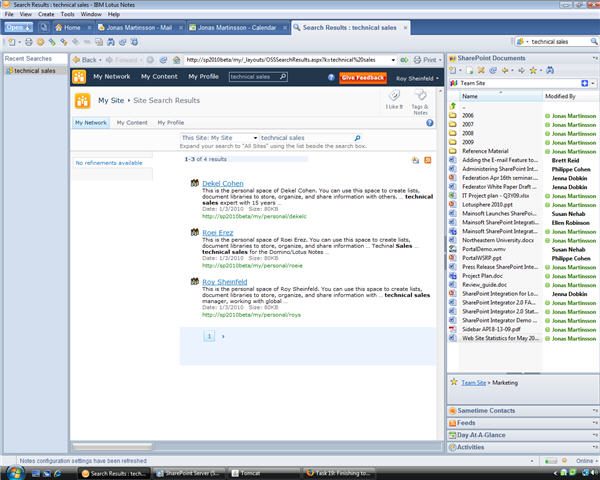The height and width of the screenshot is (480, 600).
Task: Open the Roy Sheinfeld user dropdown
Action: (417, 78)
